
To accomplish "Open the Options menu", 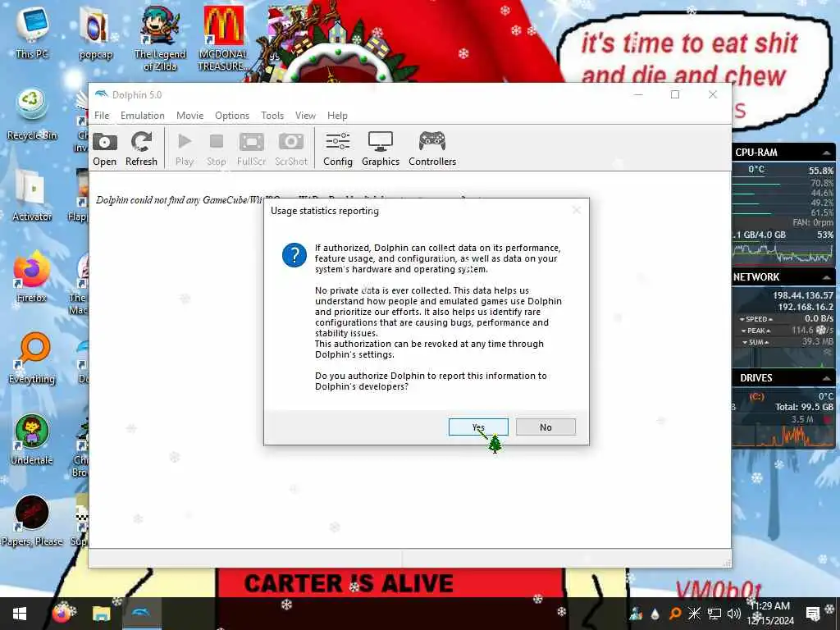I will (x=232, y=115).
